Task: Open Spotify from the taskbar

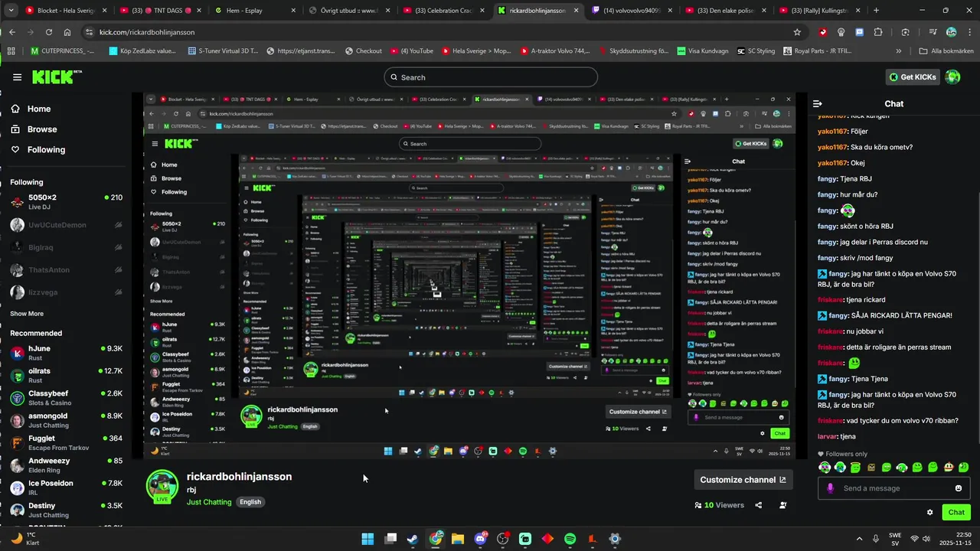Action: click(x=570, y=539)
